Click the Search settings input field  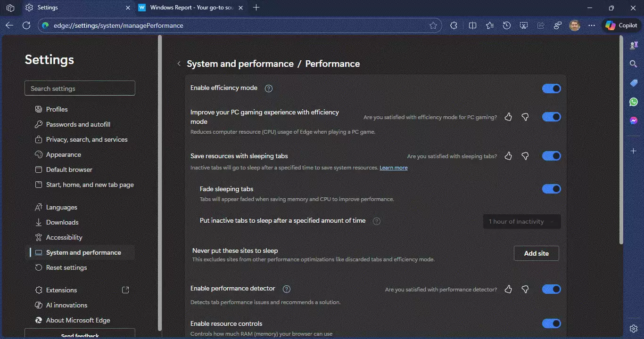click(x=80, y=89)
